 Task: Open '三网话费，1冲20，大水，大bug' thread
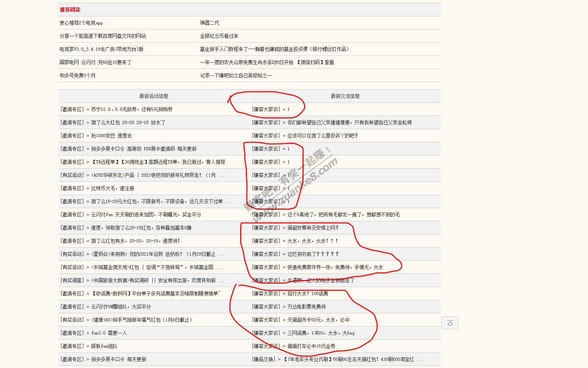[x=321, y=333]
